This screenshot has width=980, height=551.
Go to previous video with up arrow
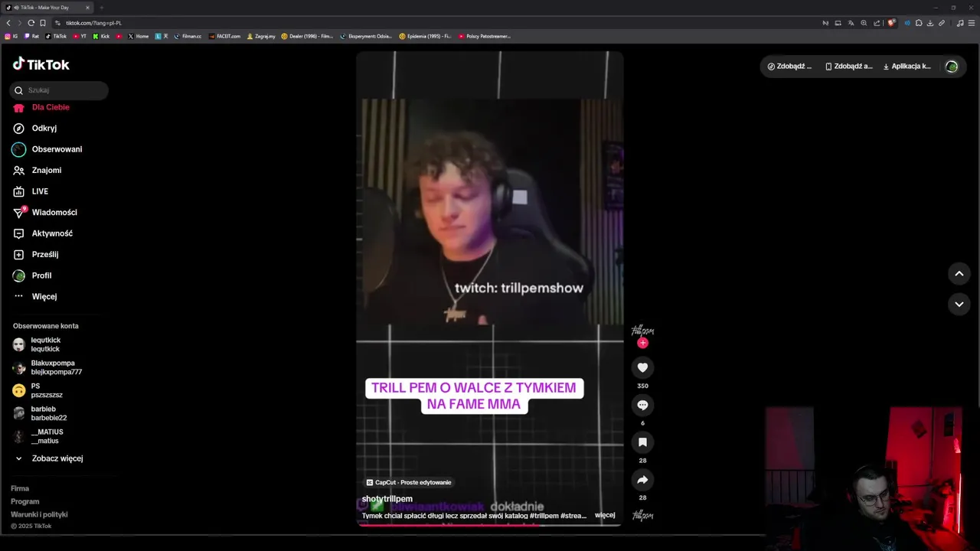(x=959, y=273)
